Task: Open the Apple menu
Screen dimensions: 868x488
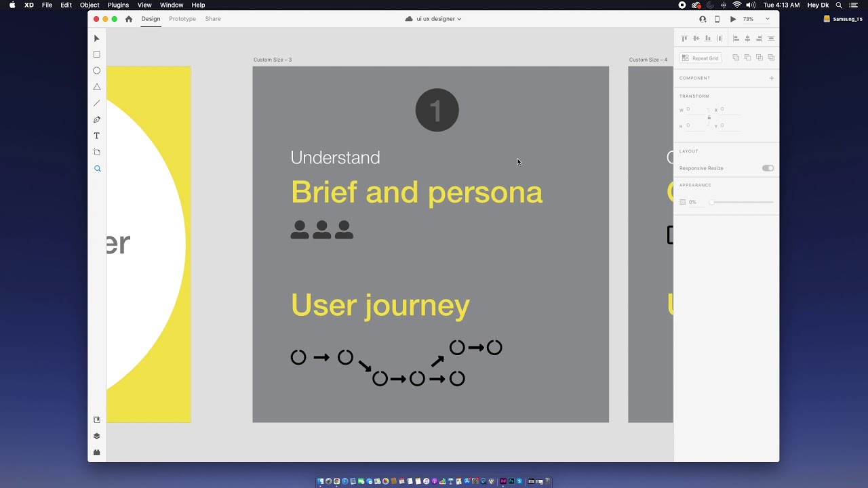Action: point(12,5)
